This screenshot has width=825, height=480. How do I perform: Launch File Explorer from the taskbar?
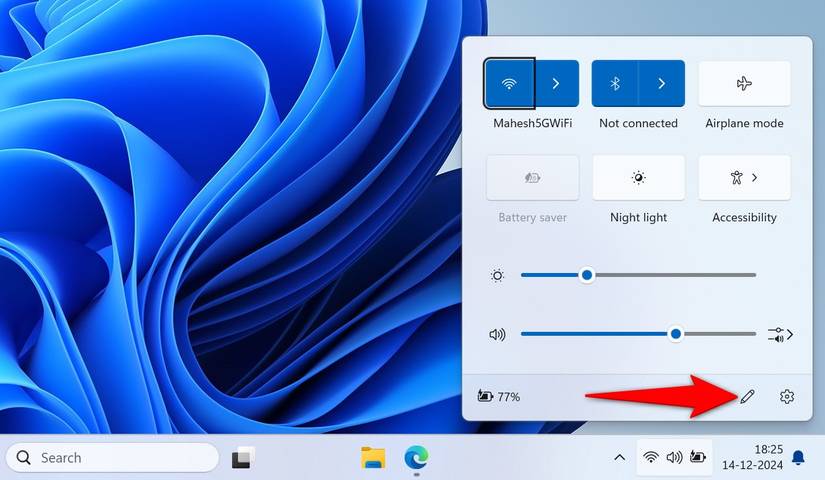[373, 457]
